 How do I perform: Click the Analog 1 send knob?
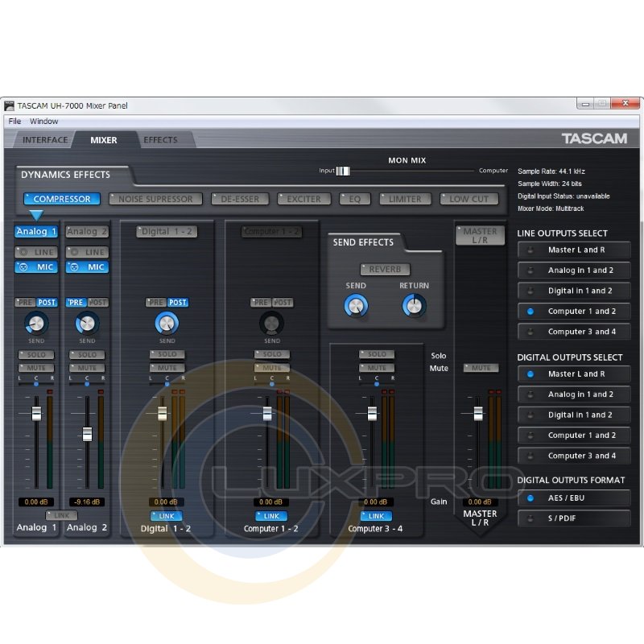pos(36,324)
